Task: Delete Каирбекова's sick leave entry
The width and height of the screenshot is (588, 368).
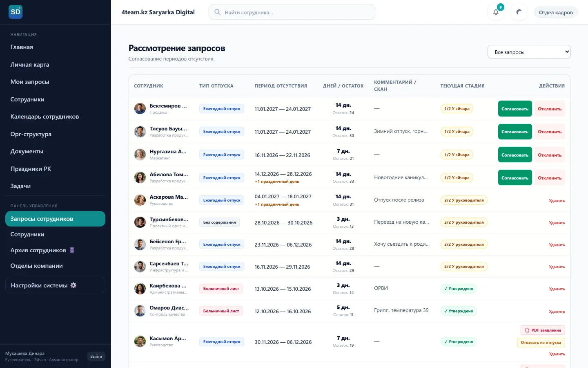Action: pyautogui.click(x=557, y=289)
